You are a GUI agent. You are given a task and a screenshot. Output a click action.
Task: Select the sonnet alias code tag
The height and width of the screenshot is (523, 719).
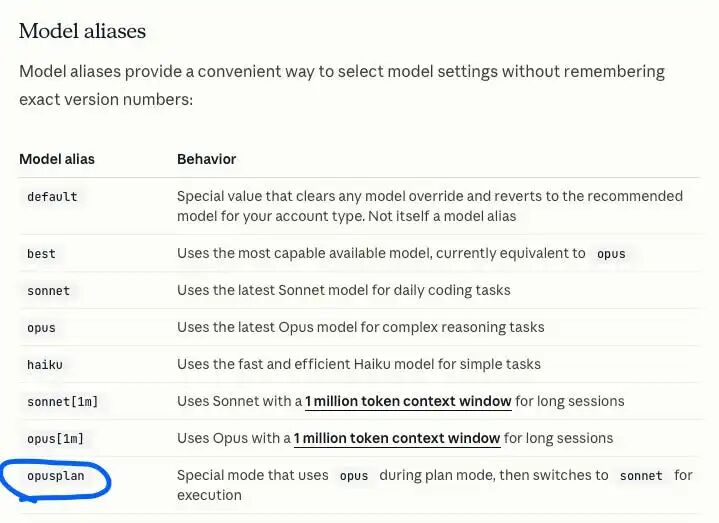tap(48, 291)
